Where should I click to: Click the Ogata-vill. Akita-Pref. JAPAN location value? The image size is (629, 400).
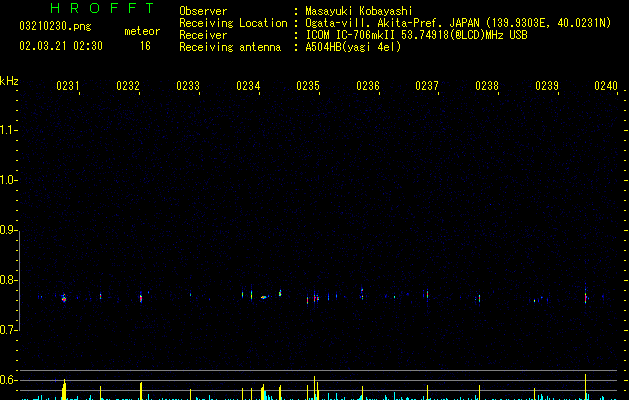tap(458, 23)
